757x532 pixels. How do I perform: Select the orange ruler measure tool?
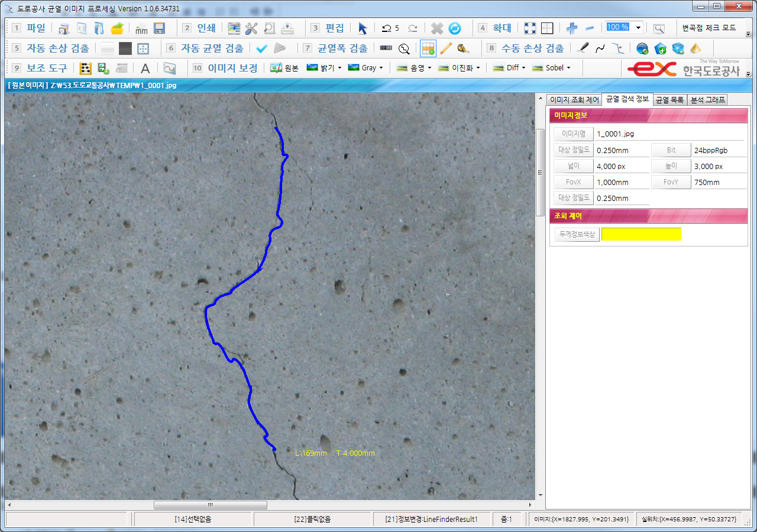pyautogui.click(x=446, y=48)
